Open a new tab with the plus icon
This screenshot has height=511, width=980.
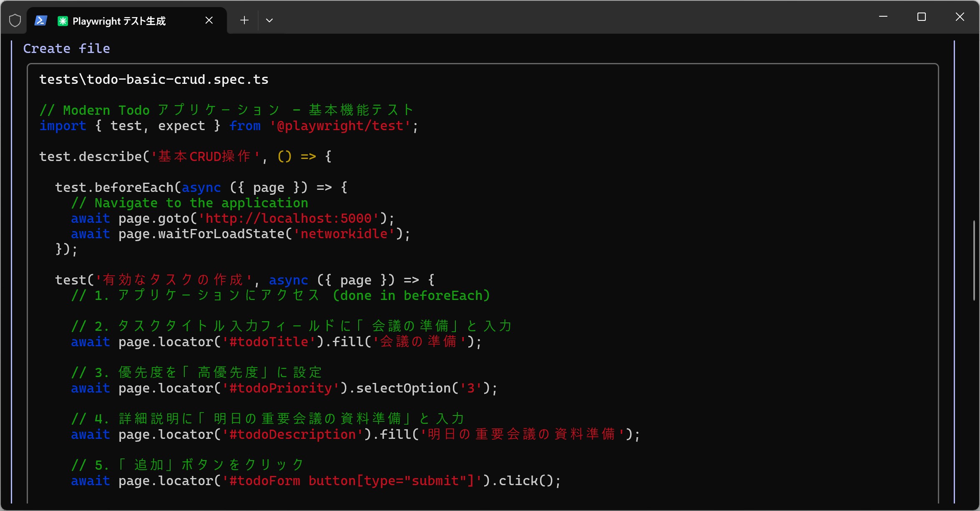point(244,20)
